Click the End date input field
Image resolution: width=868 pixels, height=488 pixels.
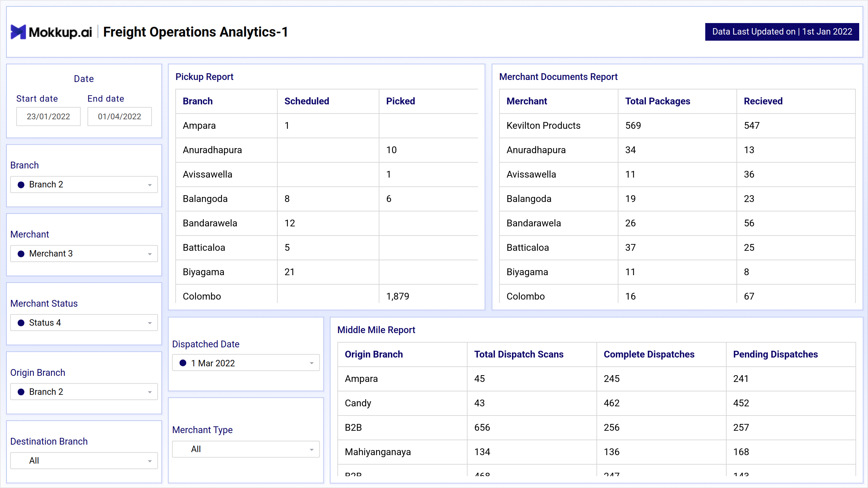tap(120, 117)
